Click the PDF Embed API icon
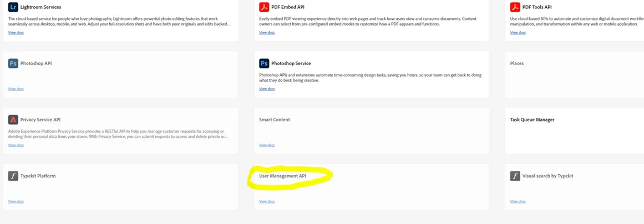The height and width of the screenshot is (224, 644). (x=264, y=7)
